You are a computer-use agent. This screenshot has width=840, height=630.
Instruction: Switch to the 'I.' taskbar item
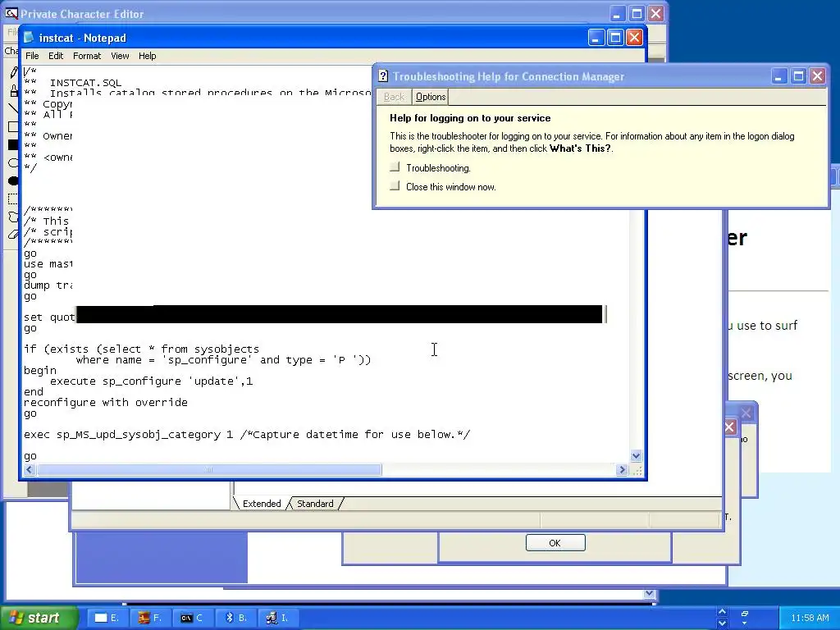[278, 618]
